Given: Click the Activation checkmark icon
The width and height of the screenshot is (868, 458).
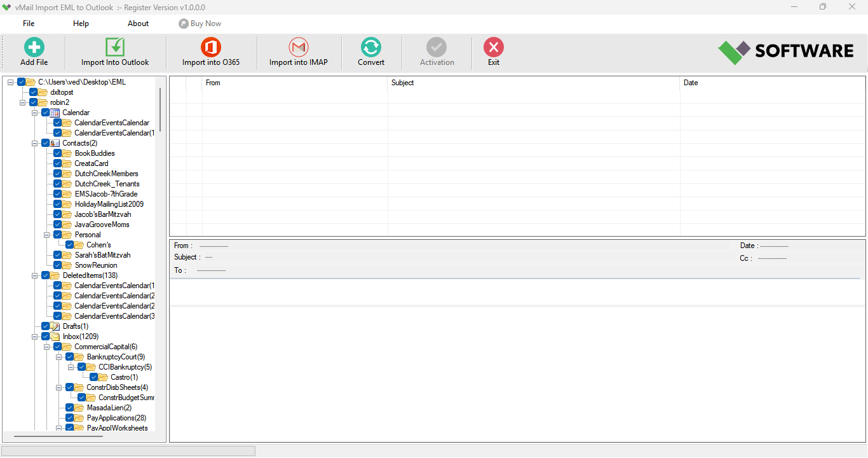Looking at the screenshot, I should click(x=437, y=47).
